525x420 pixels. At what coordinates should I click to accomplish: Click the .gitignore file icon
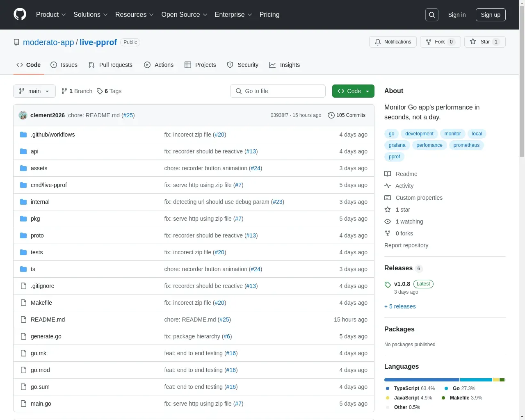[23, 286]
